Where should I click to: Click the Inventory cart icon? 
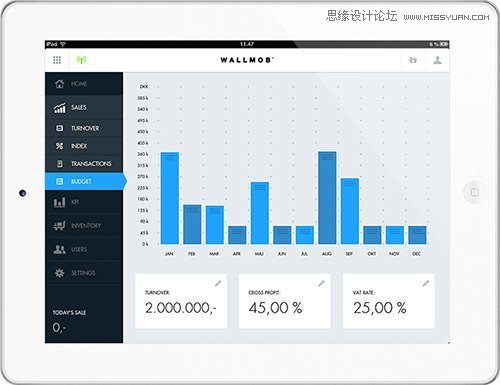(x=59, y=226)
